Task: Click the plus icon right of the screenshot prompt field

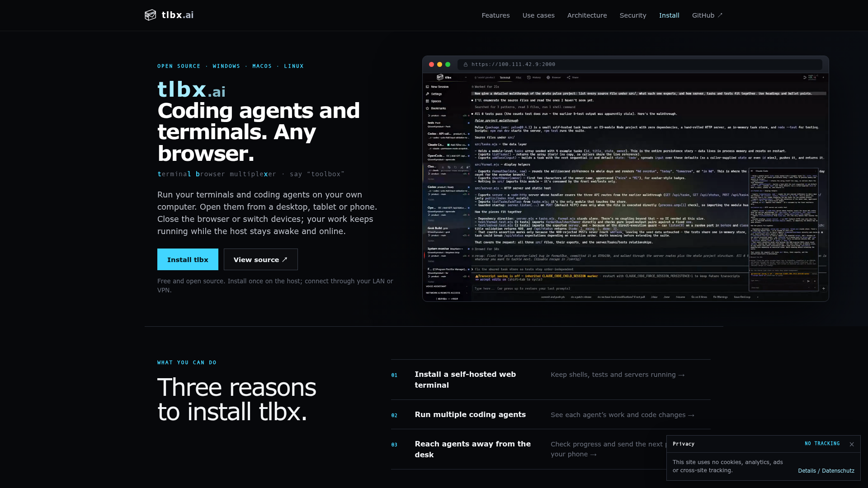Action: tap(823, 288)
